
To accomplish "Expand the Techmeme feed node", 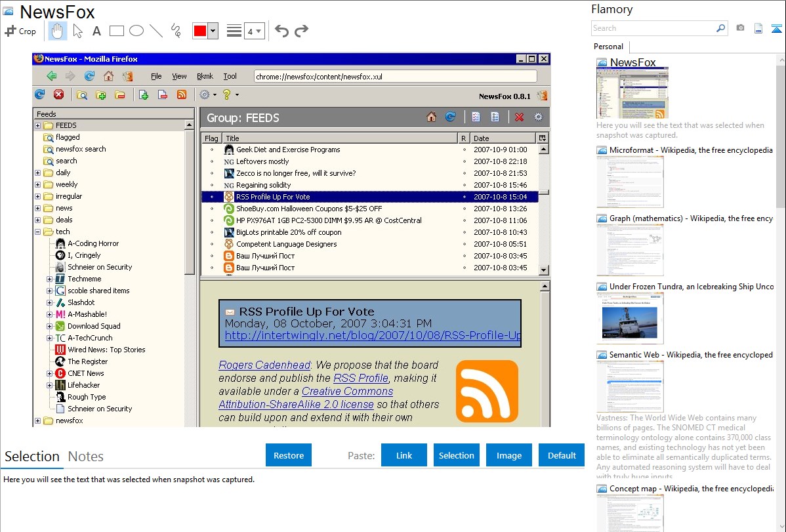I will 49,279.
